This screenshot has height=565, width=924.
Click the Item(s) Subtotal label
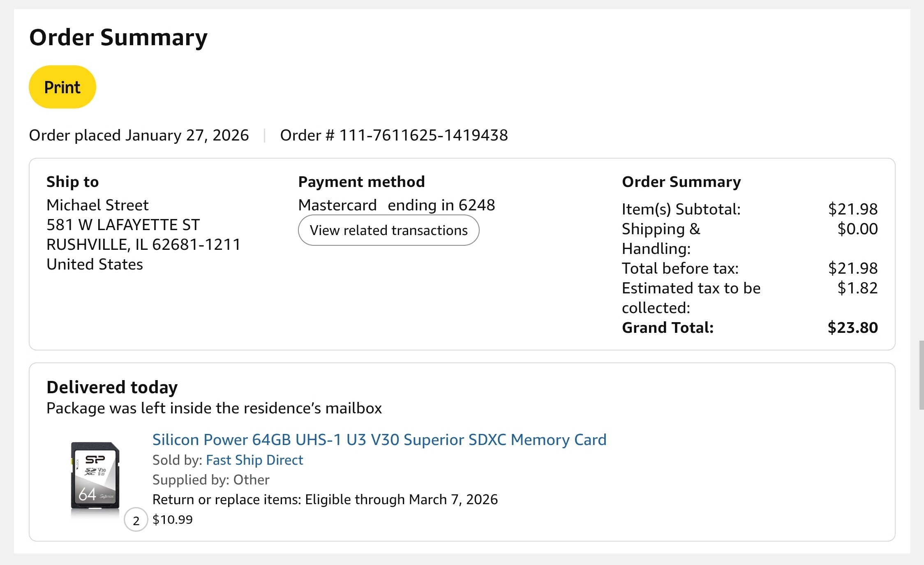tap(681, 209)
